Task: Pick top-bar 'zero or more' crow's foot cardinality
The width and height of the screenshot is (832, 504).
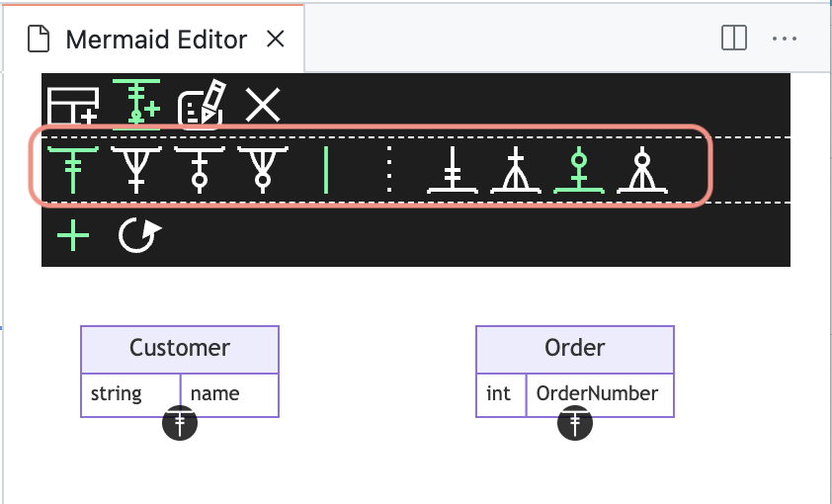Action: (262, 169)
